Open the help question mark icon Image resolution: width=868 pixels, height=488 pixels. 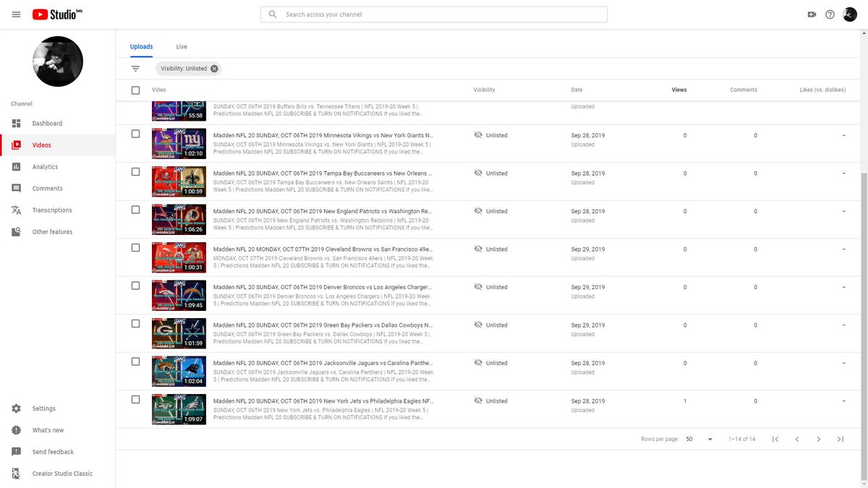pyautogui.click(x=830, y=14)
